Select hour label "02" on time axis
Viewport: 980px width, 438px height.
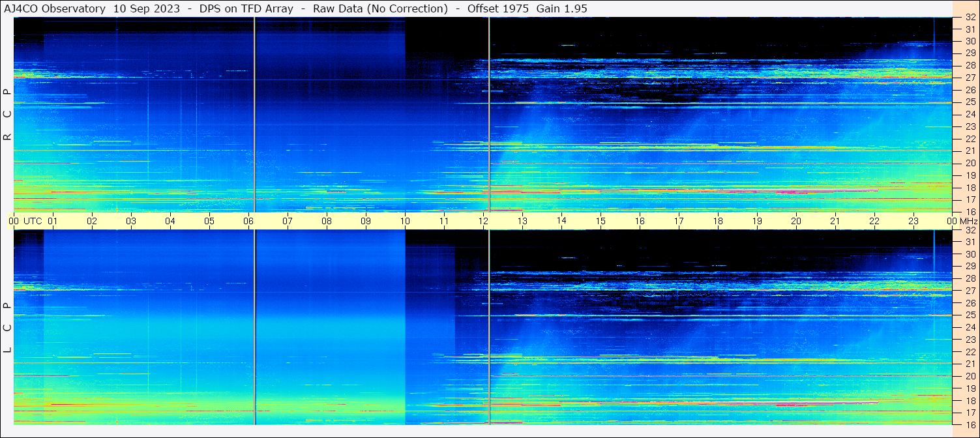[x=92, y=221]
